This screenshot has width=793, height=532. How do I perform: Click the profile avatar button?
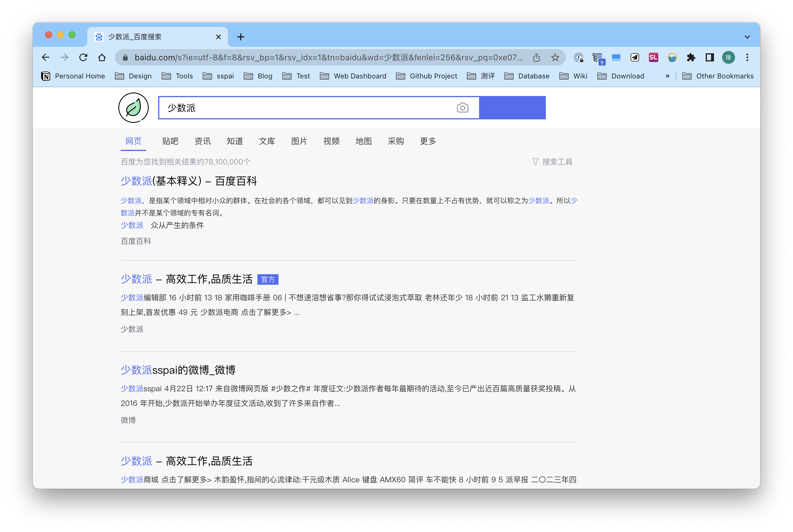point(728,57)
